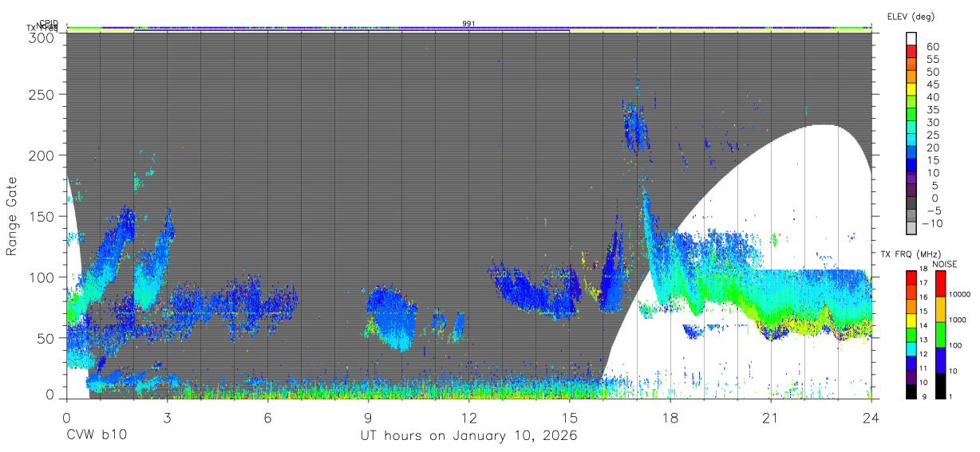Choose the red top segment of the NOISE colorbar

click(x=942, y=282)
